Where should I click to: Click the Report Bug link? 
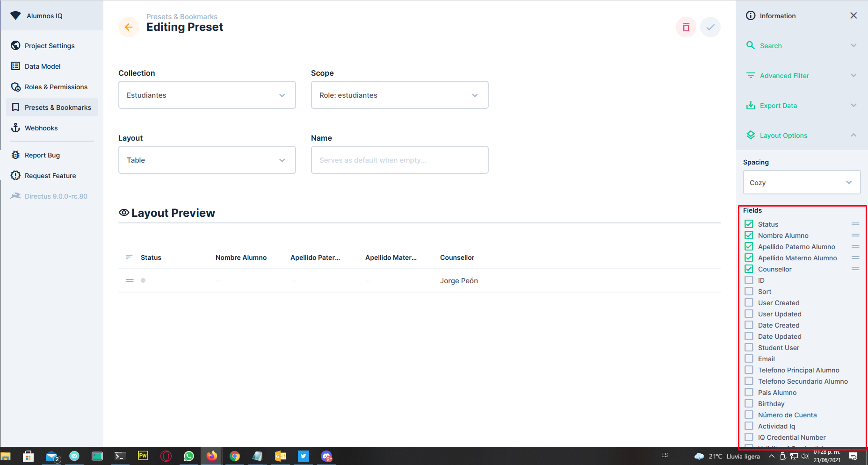click(52, 155)
